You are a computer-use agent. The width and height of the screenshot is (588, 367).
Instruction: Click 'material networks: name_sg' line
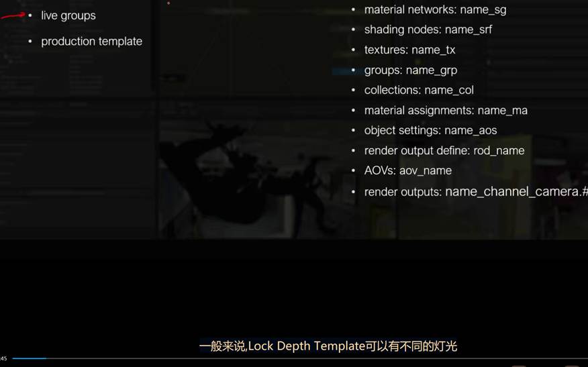435,9
